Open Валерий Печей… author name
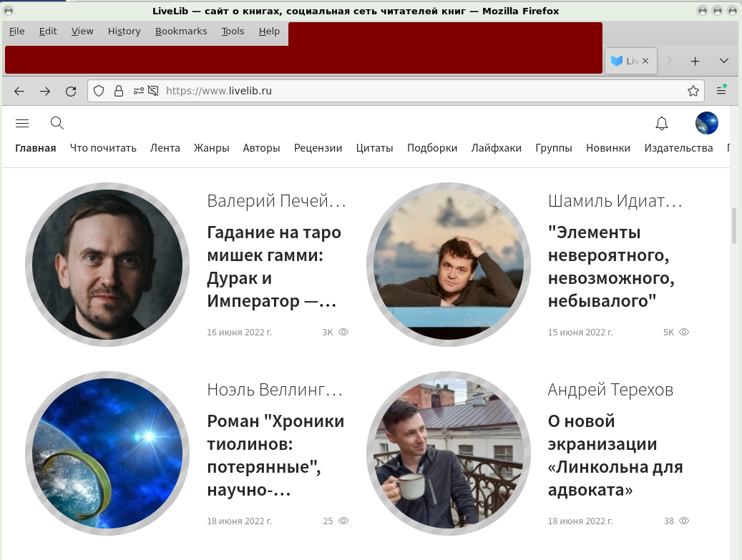This screenshot has height=560, width=742. pyautogui.click(x=277, y=201)
